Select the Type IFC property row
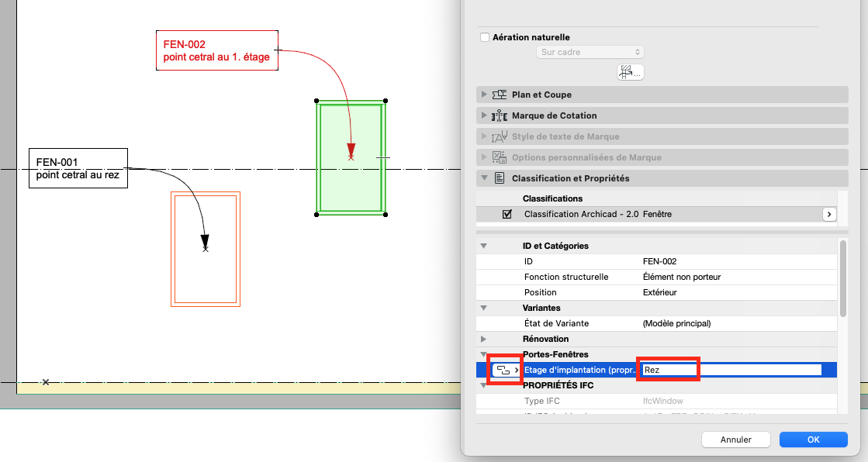Screen dimensions: 868x462 tap(656, 401)
